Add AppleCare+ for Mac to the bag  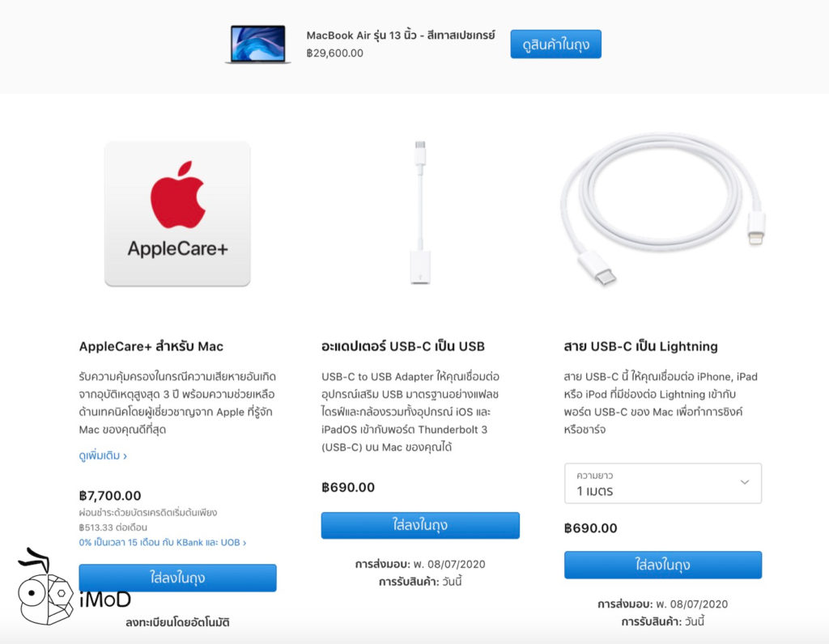[177, 578]
